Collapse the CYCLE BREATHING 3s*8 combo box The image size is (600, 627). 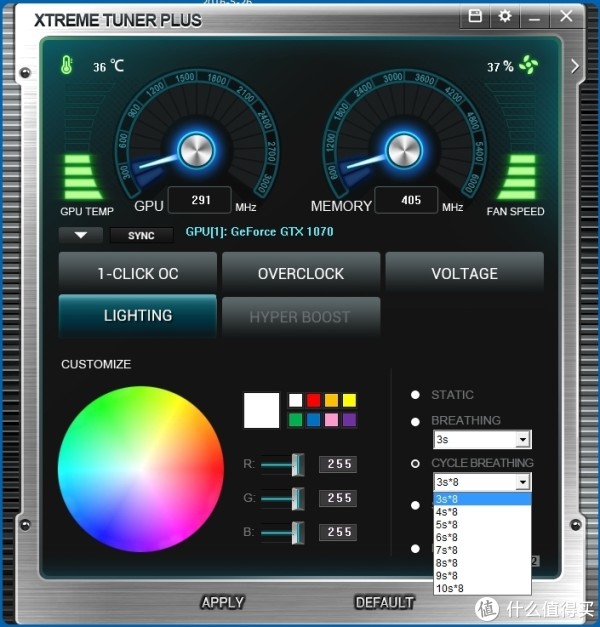coord(482,482)
